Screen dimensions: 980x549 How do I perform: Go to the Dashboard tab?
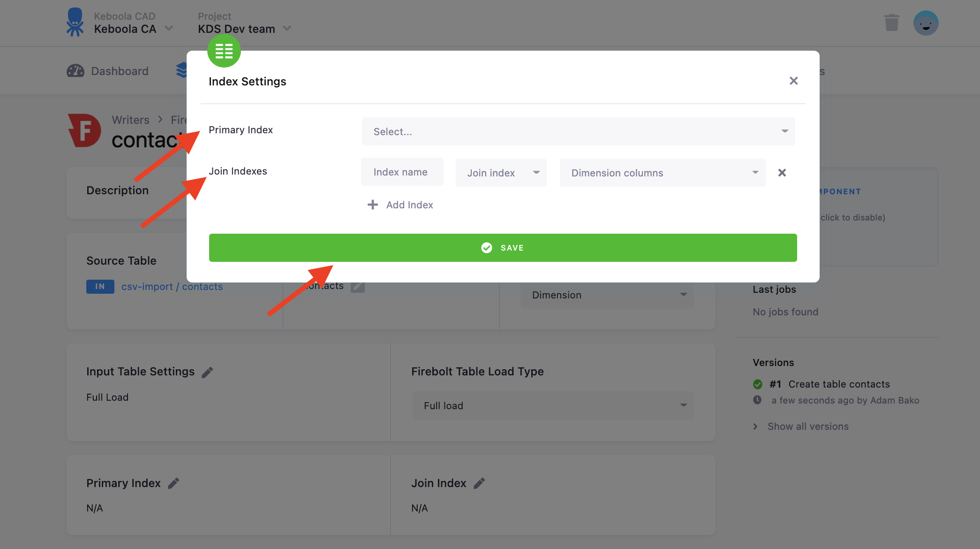(107, 71)
